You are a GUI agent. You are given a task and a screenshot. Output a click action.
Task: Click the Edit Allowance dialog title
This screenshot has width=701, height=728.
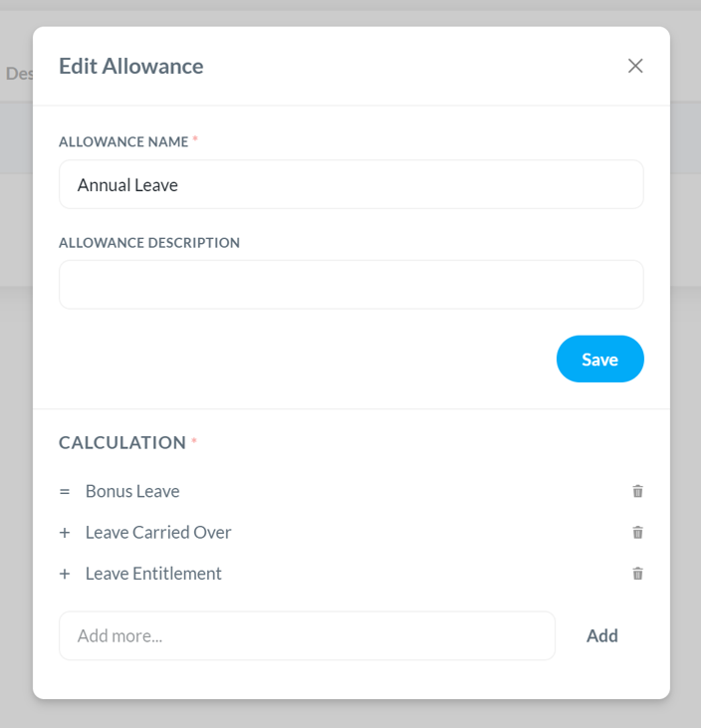coord(130,66)
